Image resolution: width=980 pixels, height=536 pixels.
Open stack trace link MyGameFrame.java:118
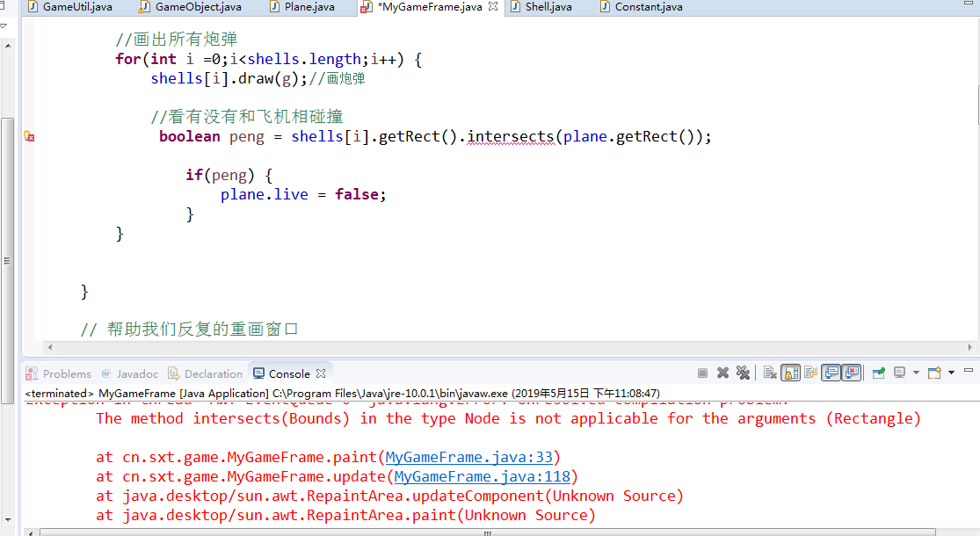(482, 476)
